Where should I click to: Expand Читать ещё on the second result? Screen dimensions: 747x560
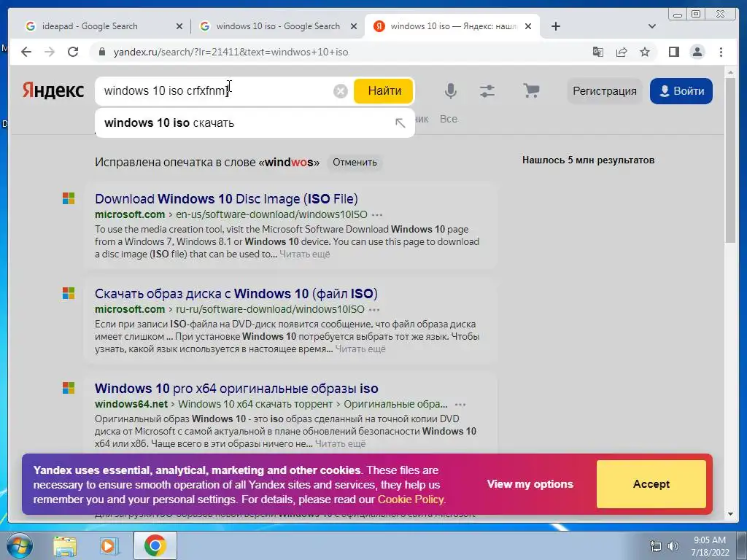pyautogui.click(x=360, y=349)
